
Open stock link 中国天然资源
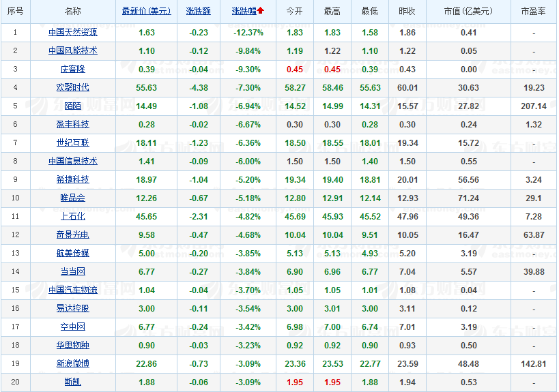point(73,33)
